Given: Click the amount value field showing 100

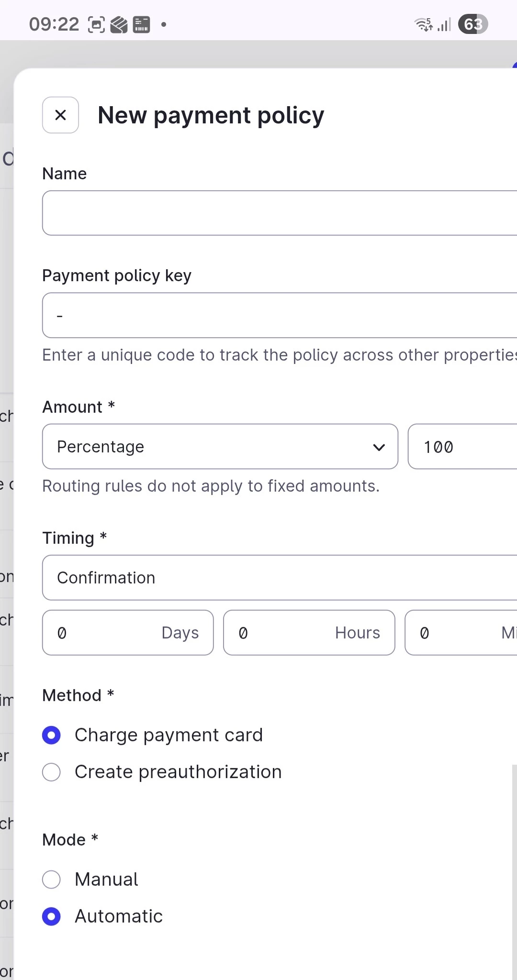Looking at the screenshot, I should coord(462,447).
